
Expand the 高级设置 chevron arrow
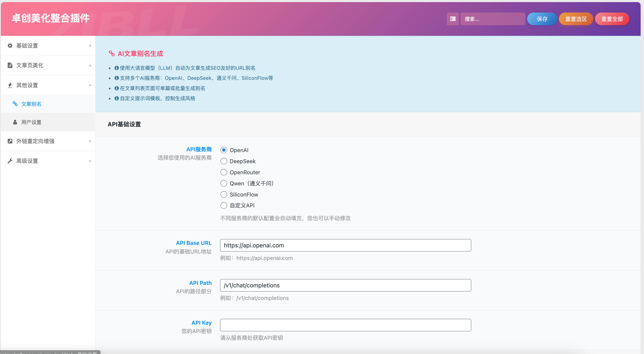point(90,161)
